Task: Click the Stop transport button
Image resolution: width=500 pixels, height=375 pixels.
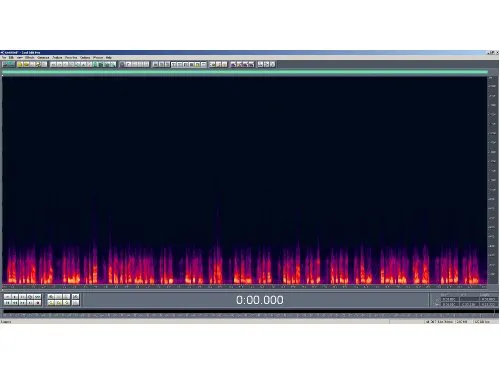Action: click(x=7, y=297)
